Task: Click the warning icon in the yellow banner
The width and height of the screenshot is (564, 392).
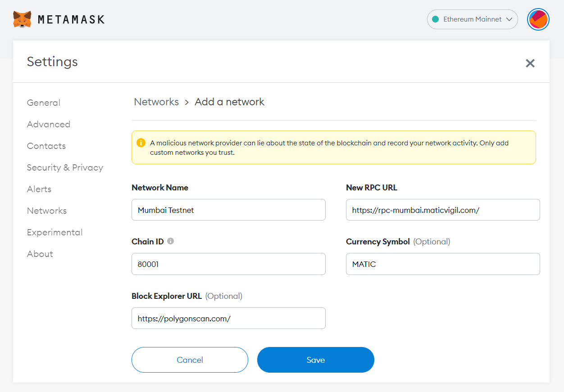Action: click(141, 143)
